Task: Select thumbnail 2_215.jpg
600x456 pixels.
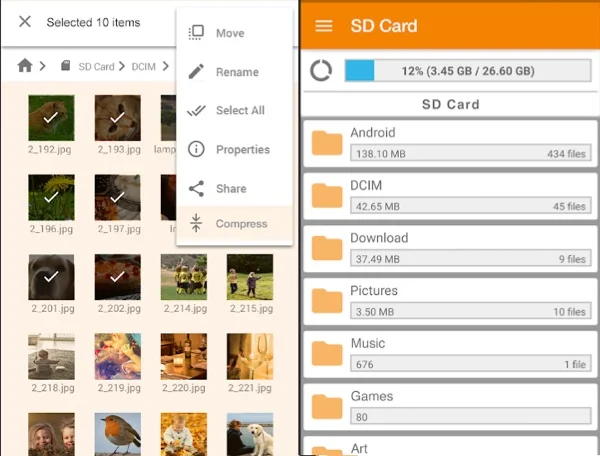Action: 250,277
